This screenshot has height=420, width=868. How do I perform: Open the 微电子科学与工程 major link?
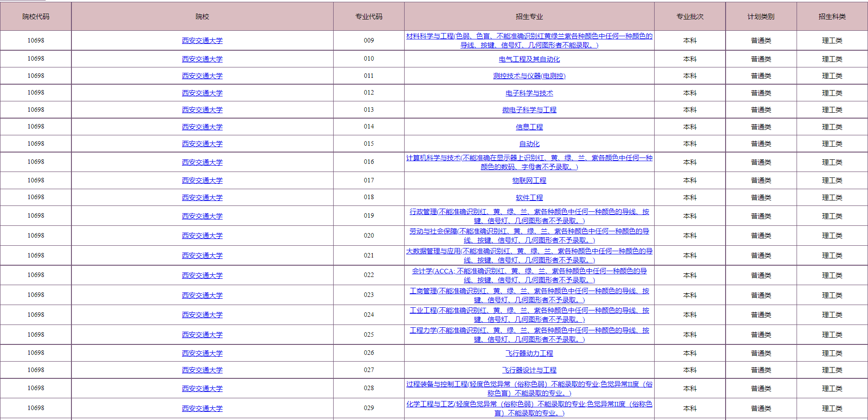click(x=529, y=110)
